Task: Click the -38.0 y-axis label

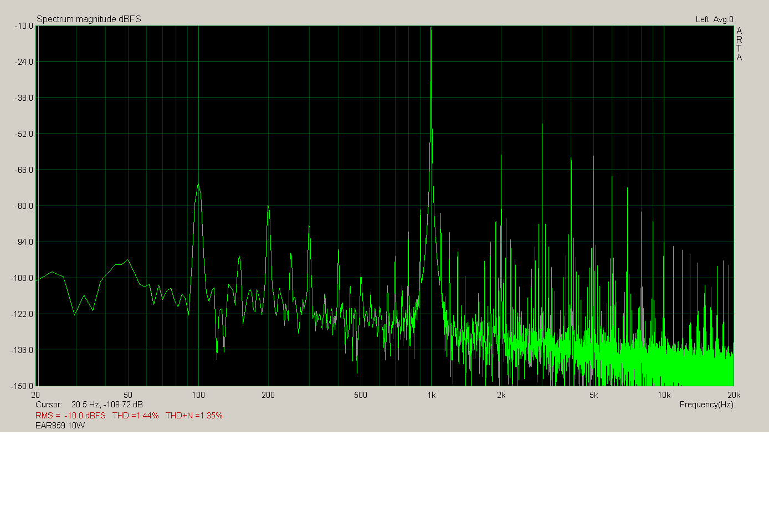Action: click(x=24, y=98)
